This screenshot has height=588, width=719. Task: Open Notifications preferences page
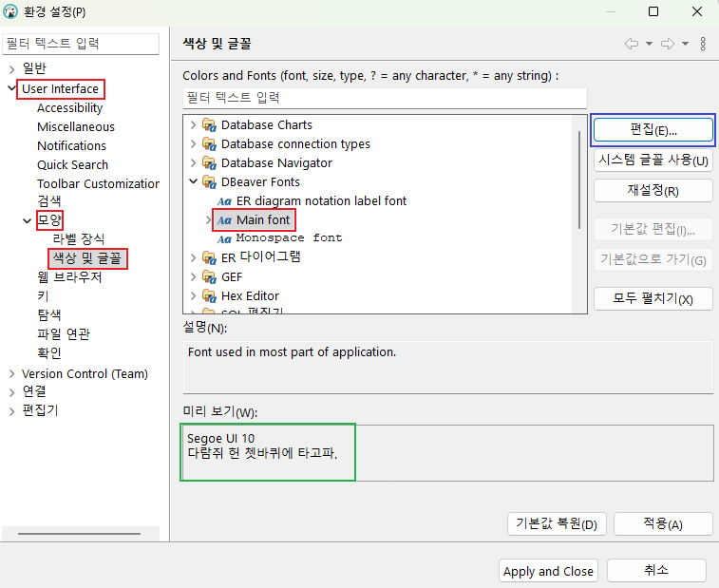[x=71, y=146]
